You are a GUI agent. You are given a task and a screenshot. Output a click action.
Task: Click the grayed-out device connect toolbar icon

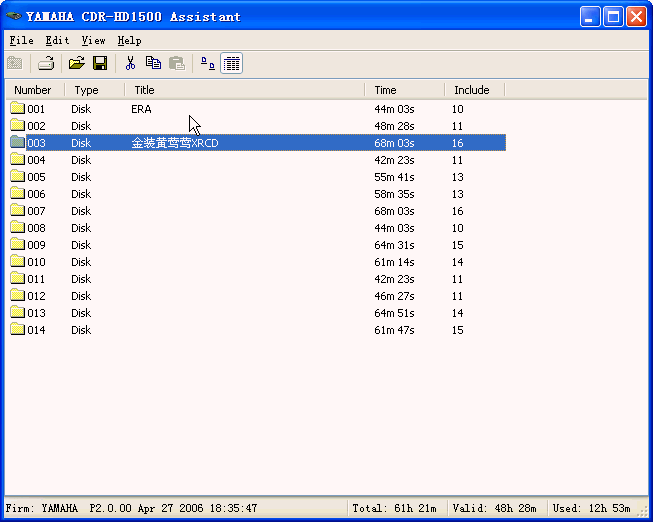click(x=15, y=63)
